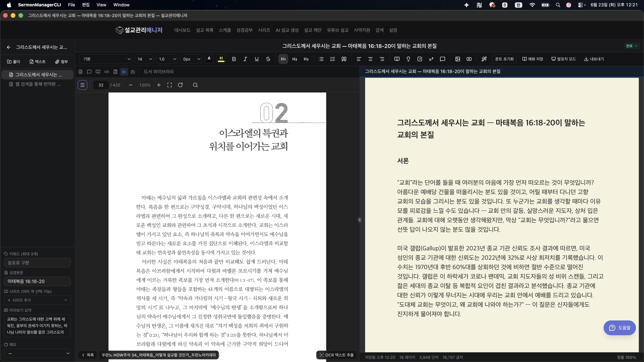Insert a checkbox item
The width and height of the screenshot is (644, 362).
point(420,59)
